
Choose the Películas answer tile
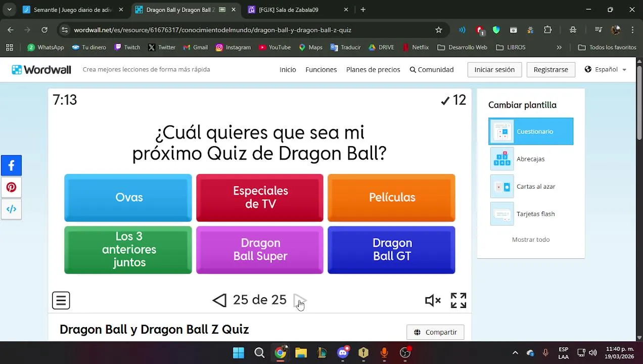391,198
